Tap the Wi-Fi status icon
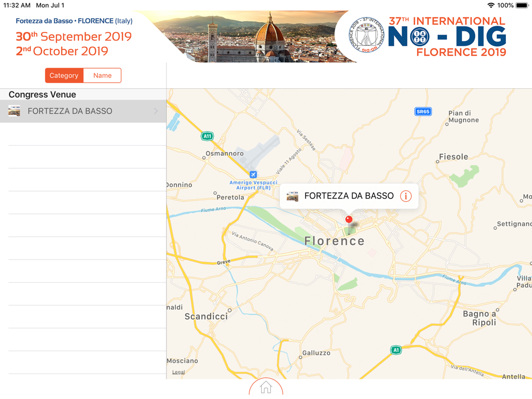Image resolution: width=532 pixels, height=399 pixels. coord(491,5)
